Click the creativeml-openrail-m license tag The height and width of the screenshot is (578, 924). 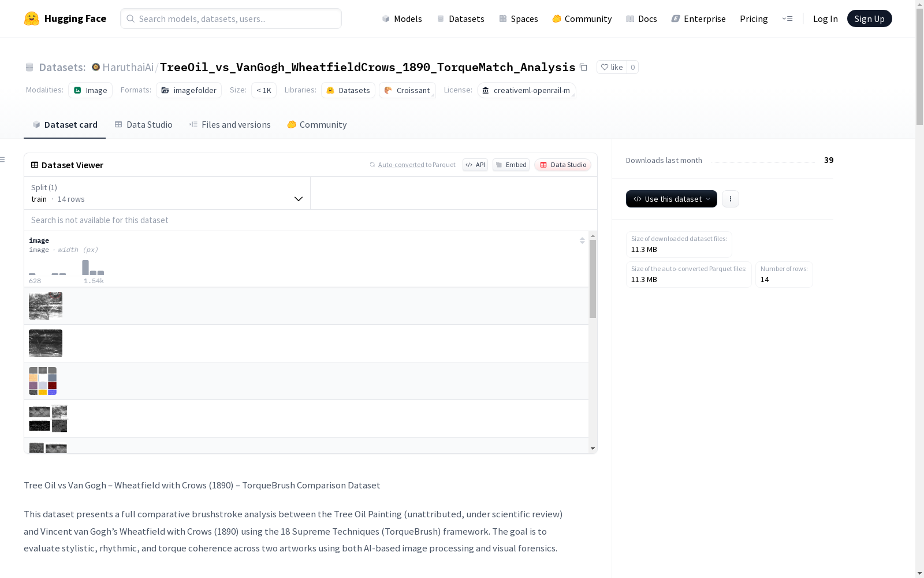click(x=526, y=90)
